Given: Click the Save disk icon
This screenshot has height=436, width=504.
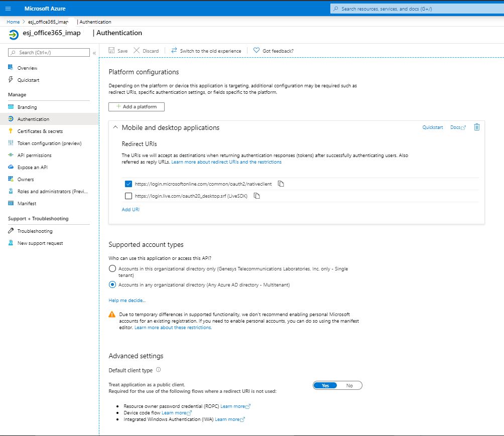Looking at the screenshot, I should (x=112, y=51).
